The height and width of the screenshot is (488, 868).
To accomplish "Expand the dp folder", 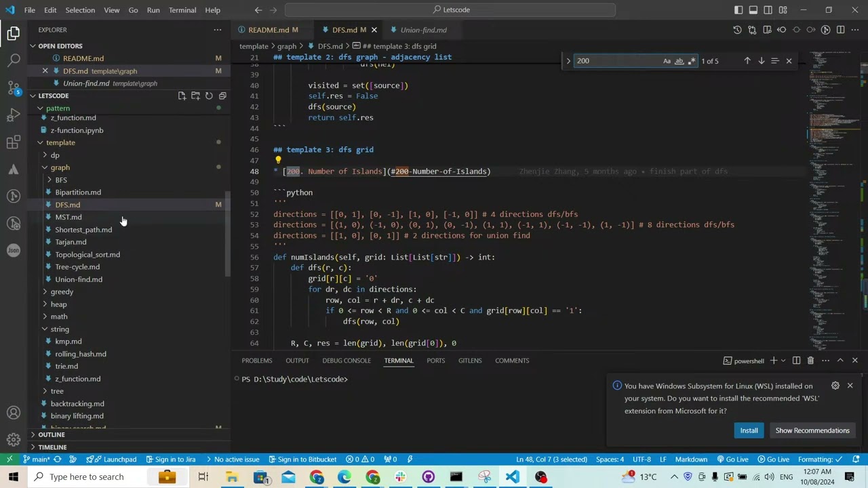I will pos(55,155).
